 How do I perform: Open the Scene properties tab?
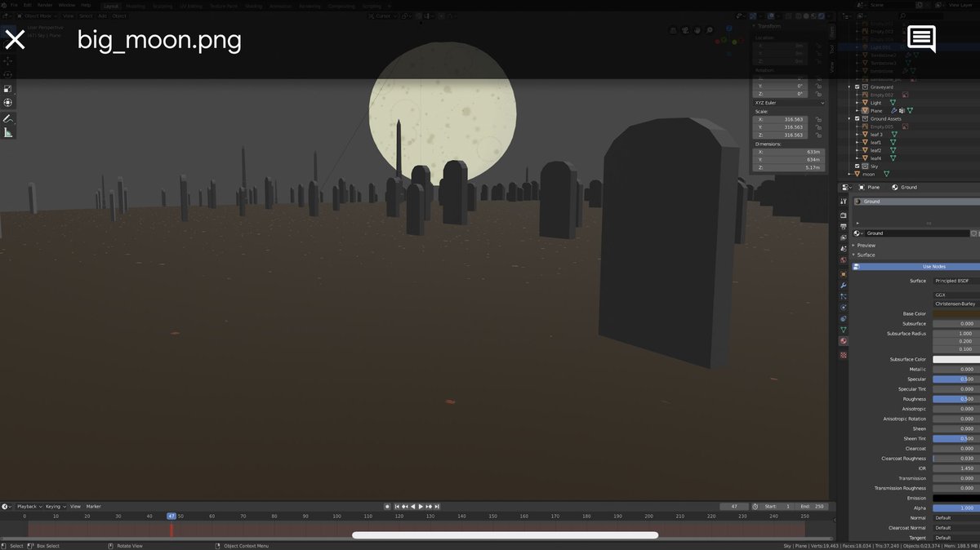844,249
